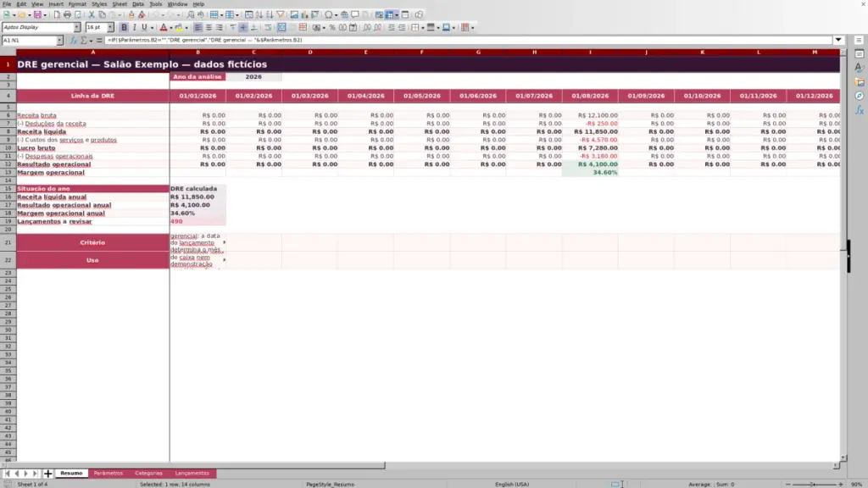
Task: Click into the formula input line
Action: 468,41
